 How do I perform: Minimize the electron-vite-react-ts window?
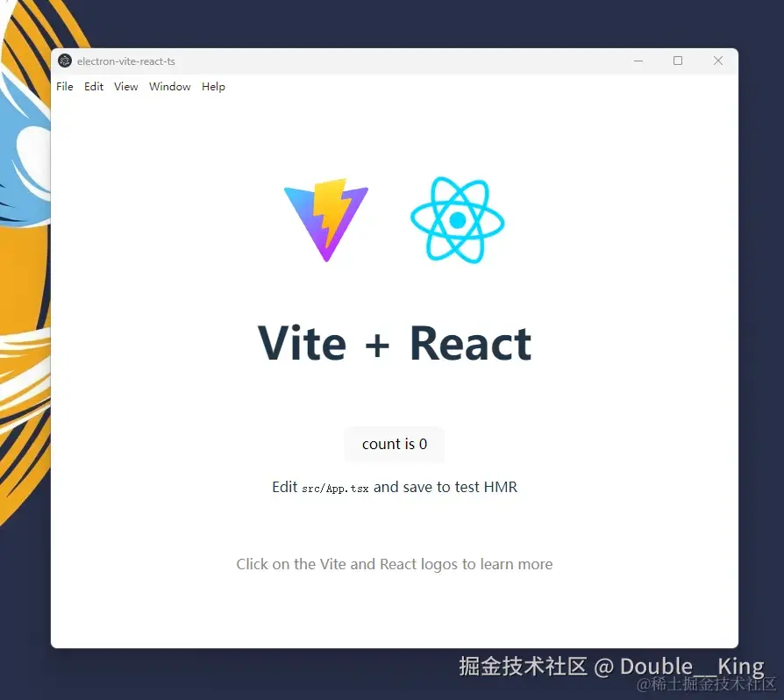tap(638, 61)
